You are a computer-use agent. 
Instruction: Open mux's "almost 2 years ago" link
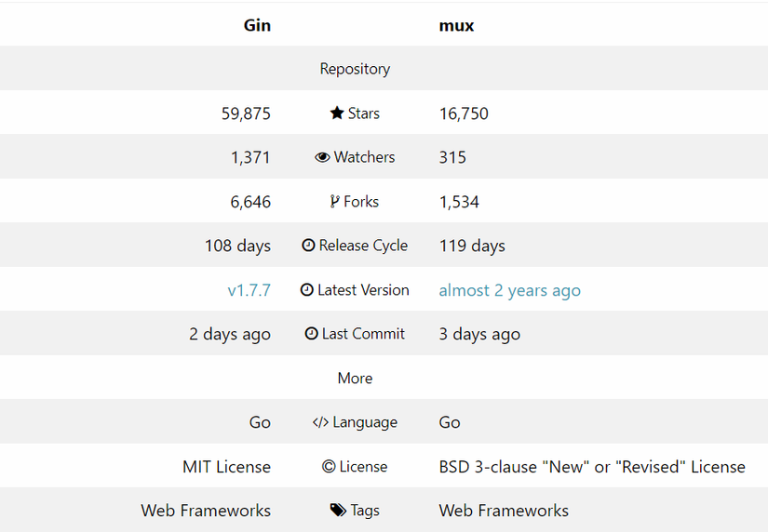point(509,290)
